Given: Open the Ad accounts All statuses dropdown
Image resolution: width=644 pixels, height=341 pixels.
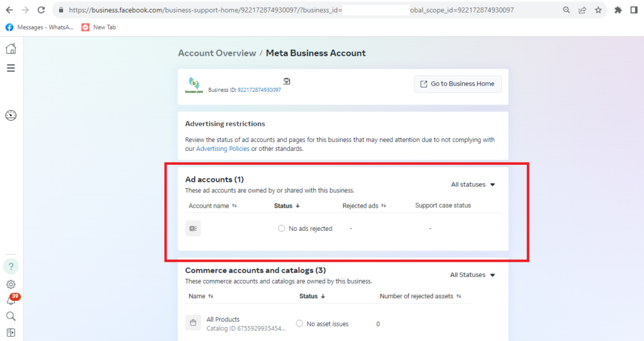Looking at the screenshot, I should pyautogui.click(x=473, y=184).
